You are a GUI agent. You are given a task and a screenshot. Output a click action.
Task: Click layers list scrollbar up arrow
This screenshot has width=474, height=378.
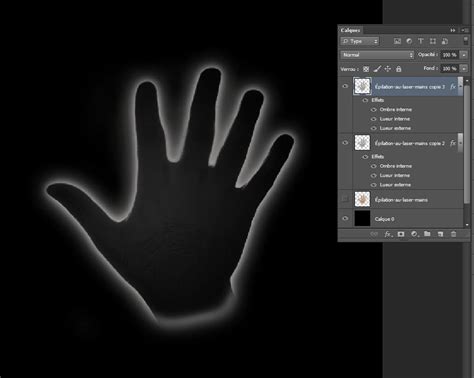[x=467, y=81]
